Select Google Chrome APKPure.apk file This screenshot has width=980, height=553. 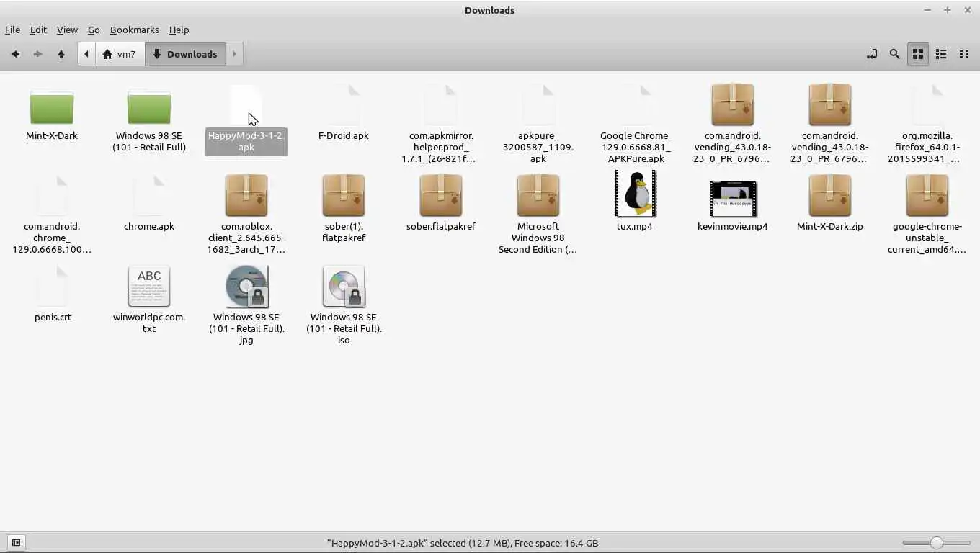pos(636,124)
